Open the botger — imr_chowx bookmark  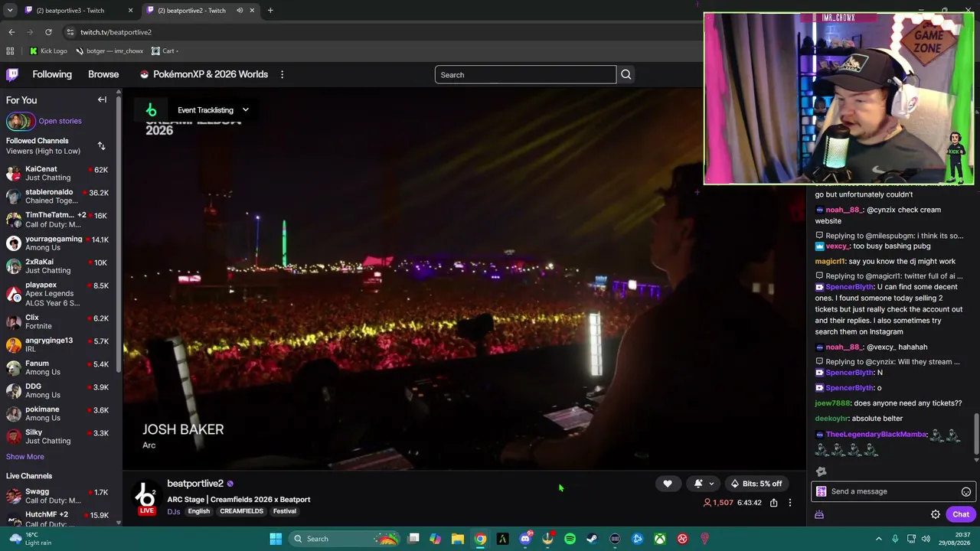pyautogui.click(x=109, y=51)
